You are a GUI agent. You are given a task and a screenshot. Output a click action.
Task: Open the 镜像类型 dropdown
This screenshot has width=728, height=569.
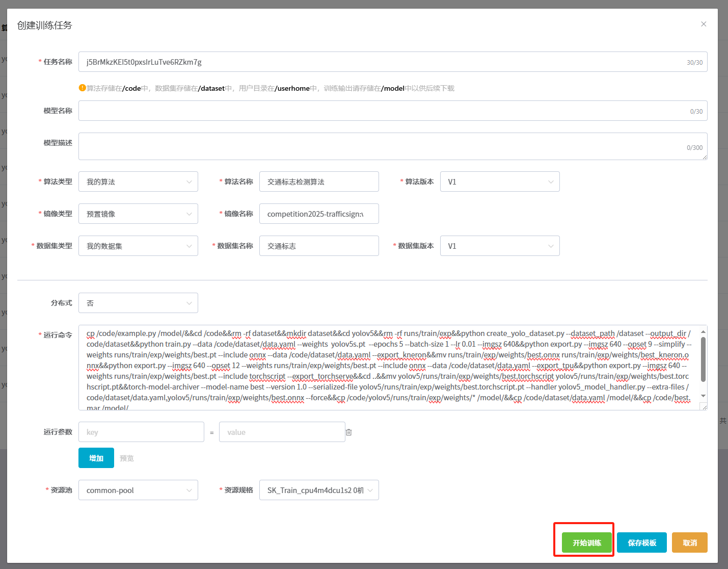pos(138,214)
